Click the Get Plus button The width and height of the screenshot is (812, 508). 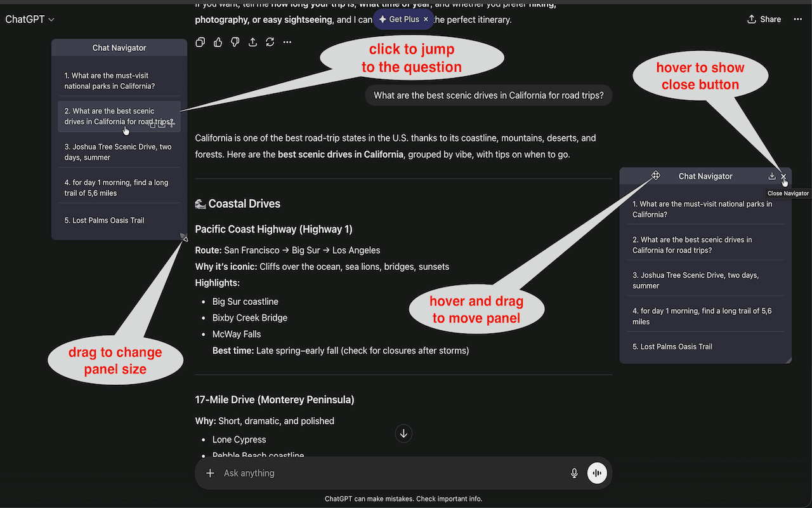tap(400, 19)
